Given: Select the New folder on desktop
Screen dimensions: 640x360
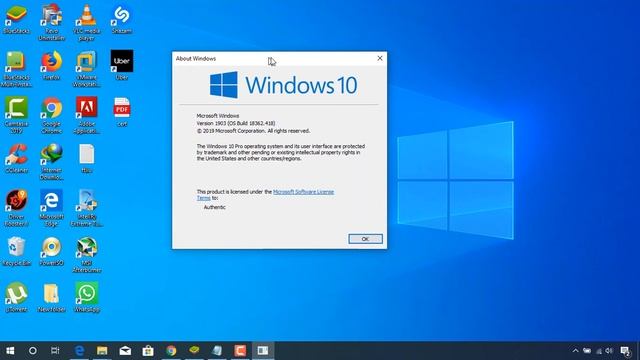Looking at the screenshot, I should 51,298.
